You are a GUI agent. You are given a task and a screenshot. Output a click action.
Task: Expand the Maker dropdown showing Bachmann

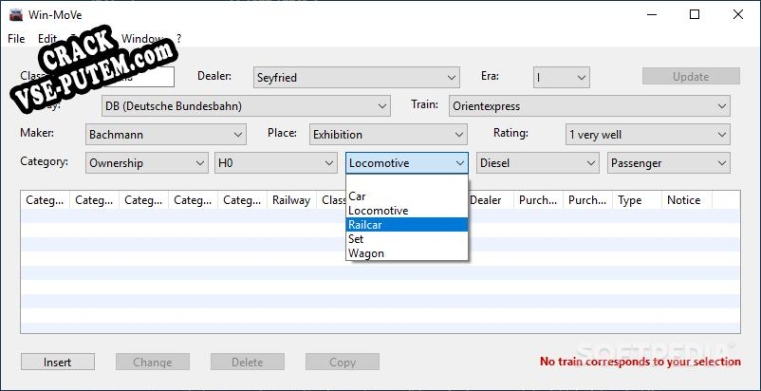click(165, 134)
